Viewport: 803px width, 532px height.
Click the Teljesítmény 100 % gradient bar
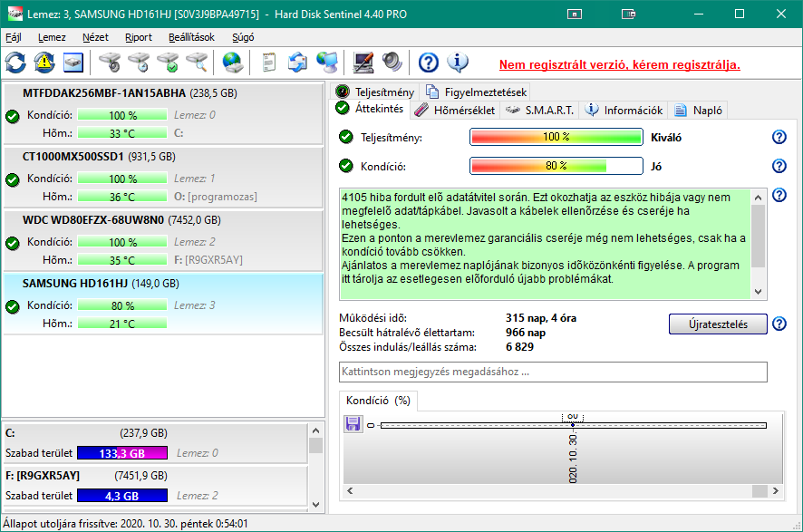556,137
